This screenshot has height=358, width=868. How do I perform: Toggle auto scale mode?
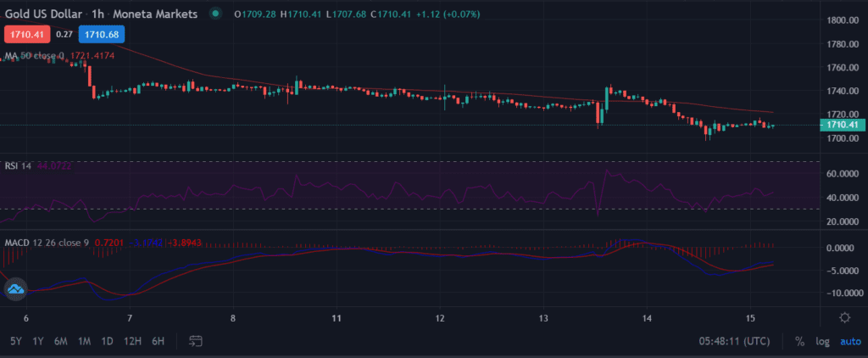[851, 341]
